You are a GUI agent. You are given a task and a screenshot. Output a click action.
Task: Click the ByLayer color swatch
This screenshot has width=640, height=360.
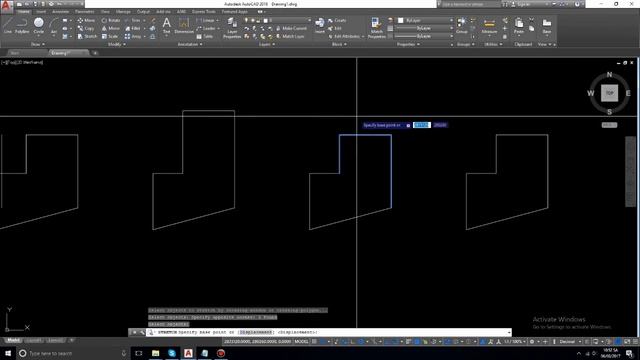tap(401, 20)
